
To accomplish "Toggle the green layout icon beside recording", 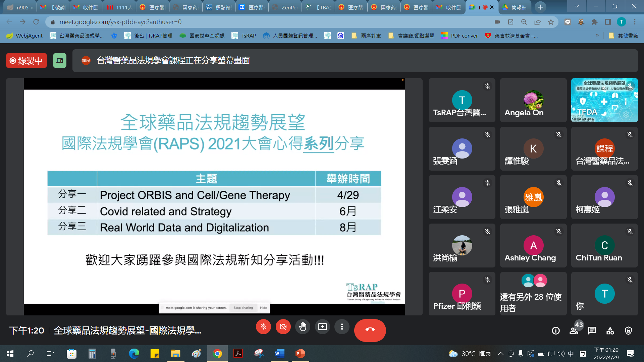I will click(x=60, y=61).
